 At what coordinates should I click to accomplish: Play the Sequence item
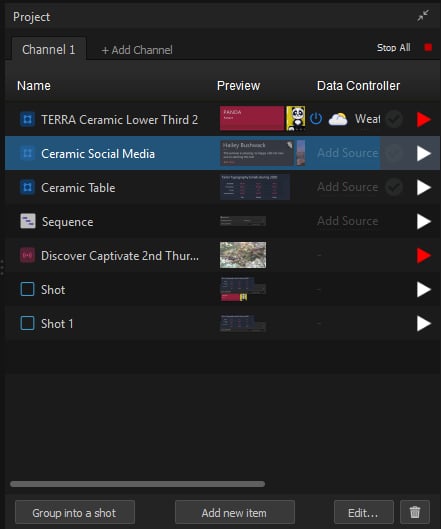[424, 222]
